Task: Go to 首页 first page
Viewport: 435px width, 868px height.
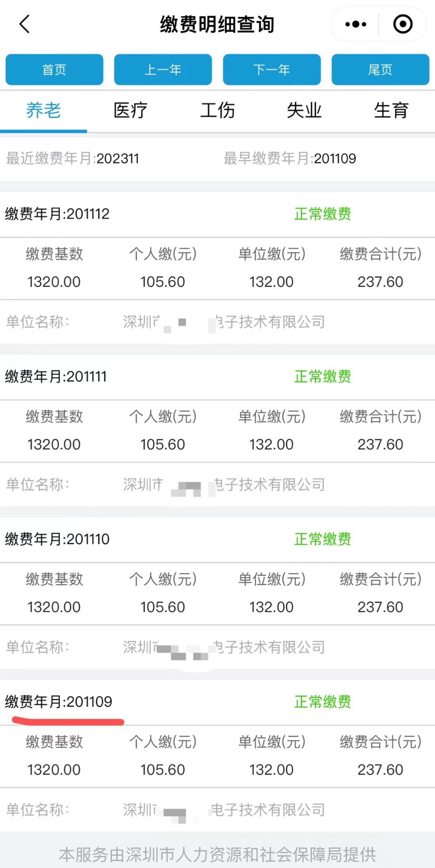Action: (54, 70)
